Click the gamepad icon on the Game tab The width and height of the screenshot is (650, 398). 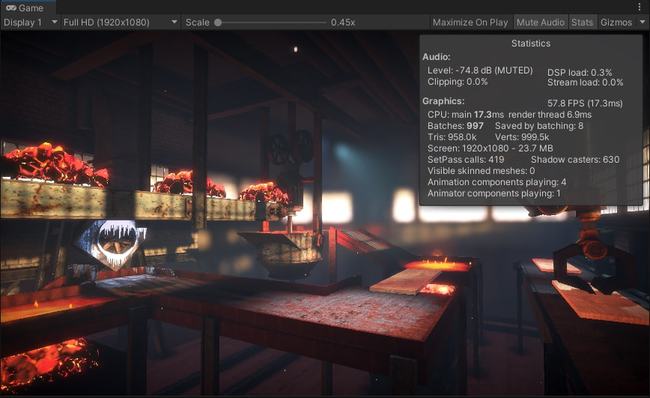point(11,7)
